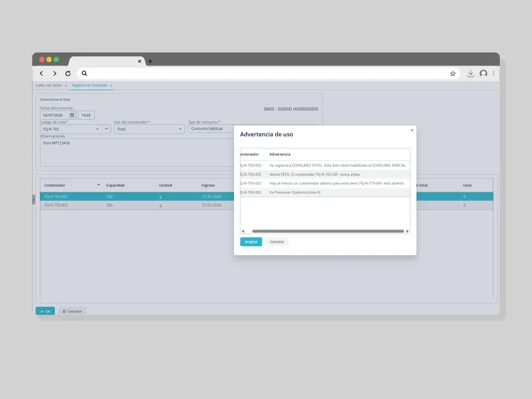Expand the Codigo de Lote dropdown

(97, 129)
